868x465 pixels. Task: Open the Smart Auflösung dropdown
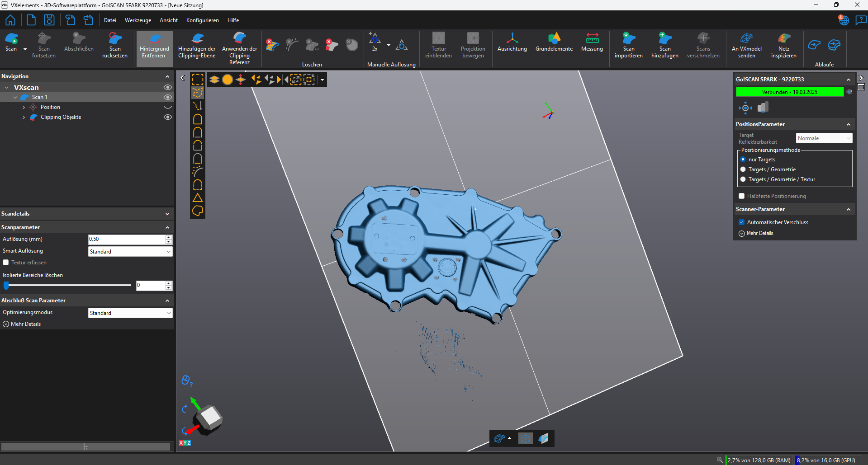(x=130, y=252)
